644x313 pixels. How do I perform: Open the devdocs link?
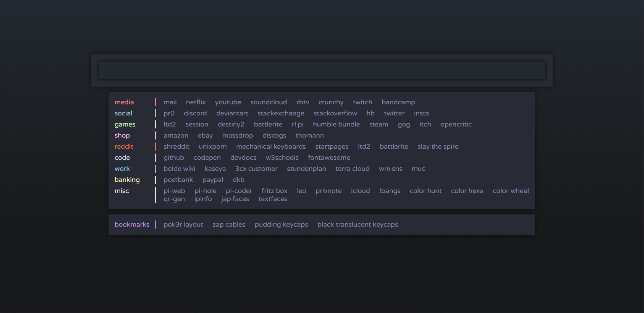pos(243,157)
